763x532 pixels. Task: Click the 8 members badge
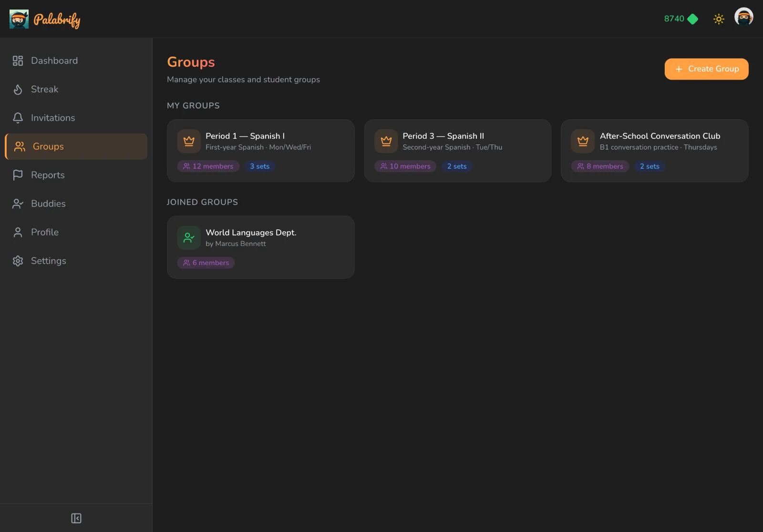pos(600,166)
